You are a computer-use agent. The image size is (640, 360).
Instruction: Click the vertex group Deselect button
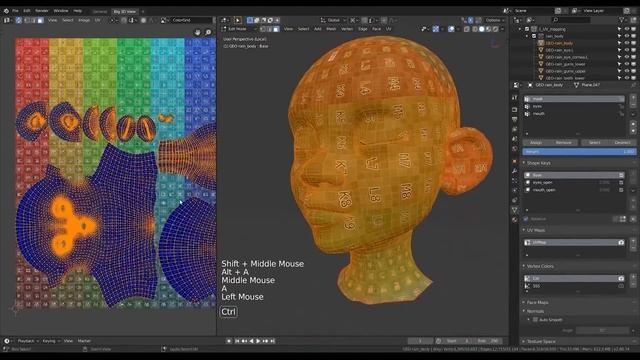623,142
